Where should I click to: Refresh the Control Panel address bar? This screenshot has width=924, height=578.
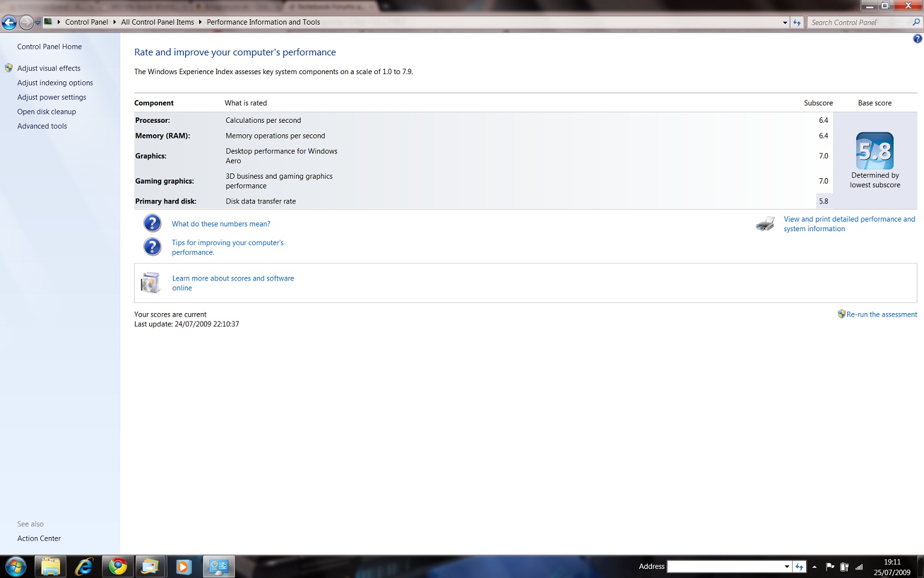(797, 22)
